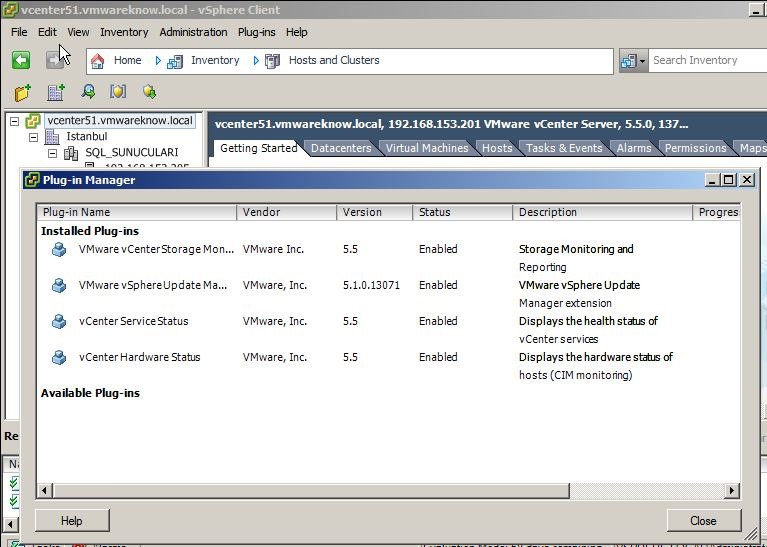Collapse the Istanbul datacenter node
The image size is (767, 547).
[33, 137]
